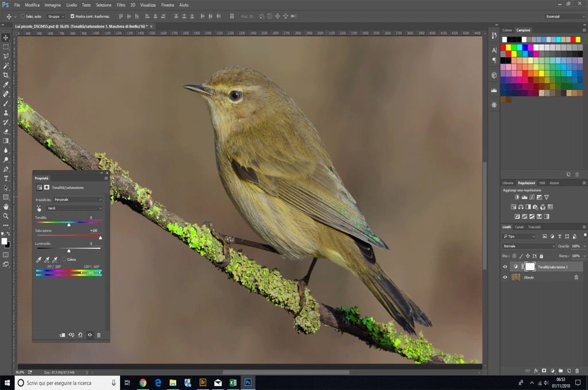Reset adjustment defaults in Properties panel
This screenshot has height=390, width=588.
[80, 335]
